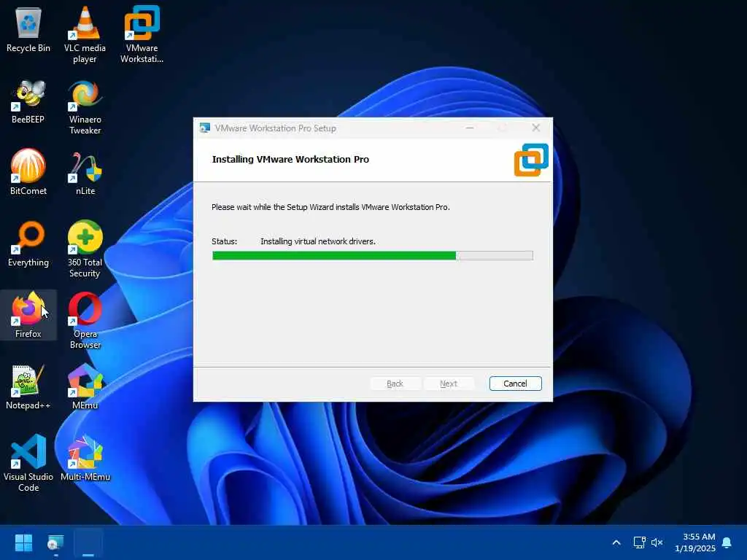Click the second active taskbar item

click(x=88, y=542)
